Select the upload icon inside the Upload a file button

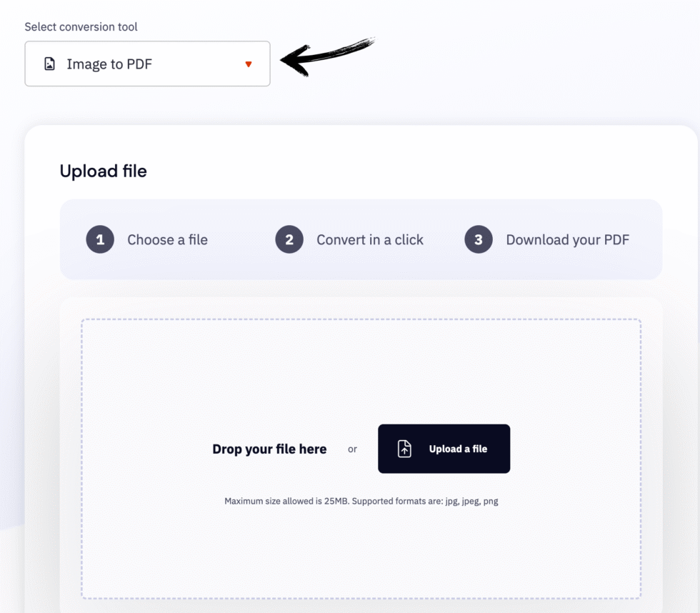point(405,449)
